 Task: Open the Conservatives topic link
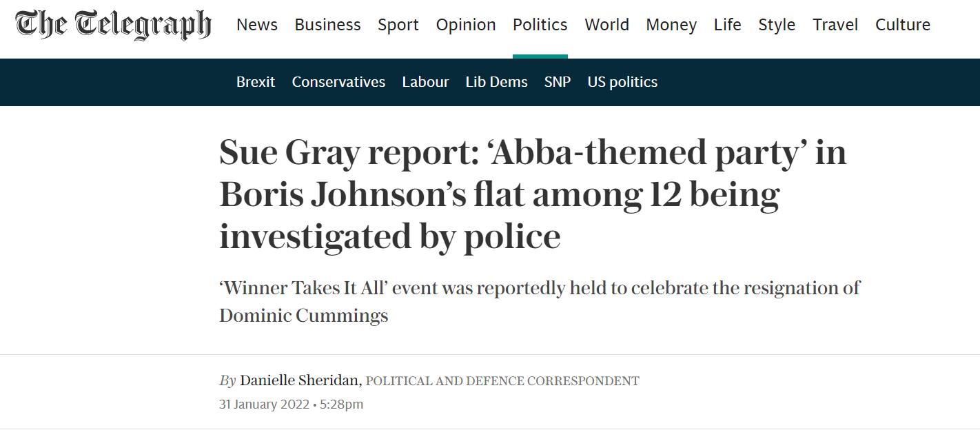click(x=338, y=82)
